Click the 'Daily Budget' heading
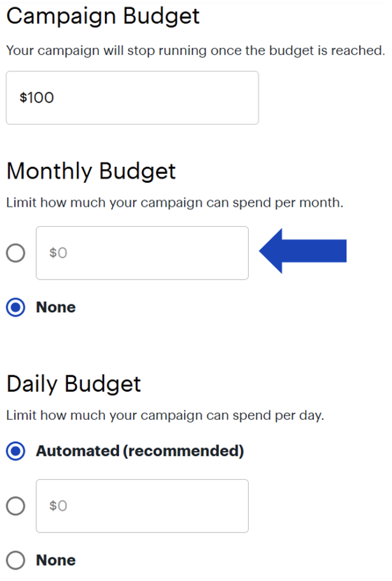Image resolution: width=392 pixels, height=581 pixels. click(73, 384)
